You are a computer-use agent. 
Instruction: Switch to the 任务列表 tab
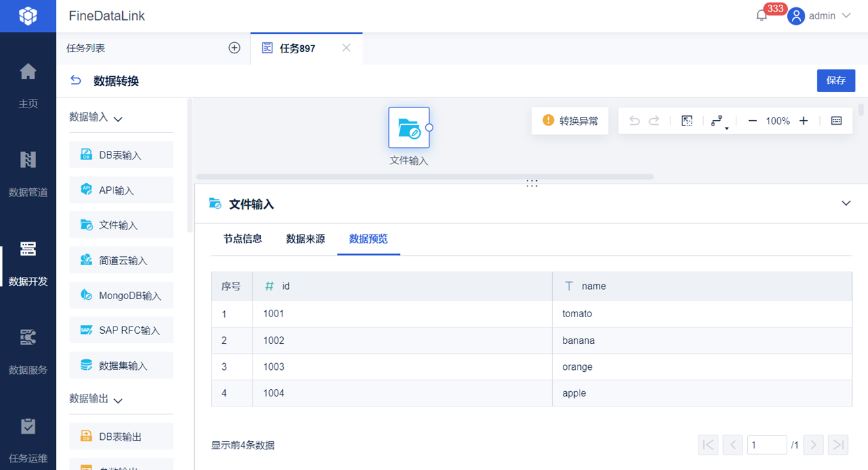coord(86,48)
